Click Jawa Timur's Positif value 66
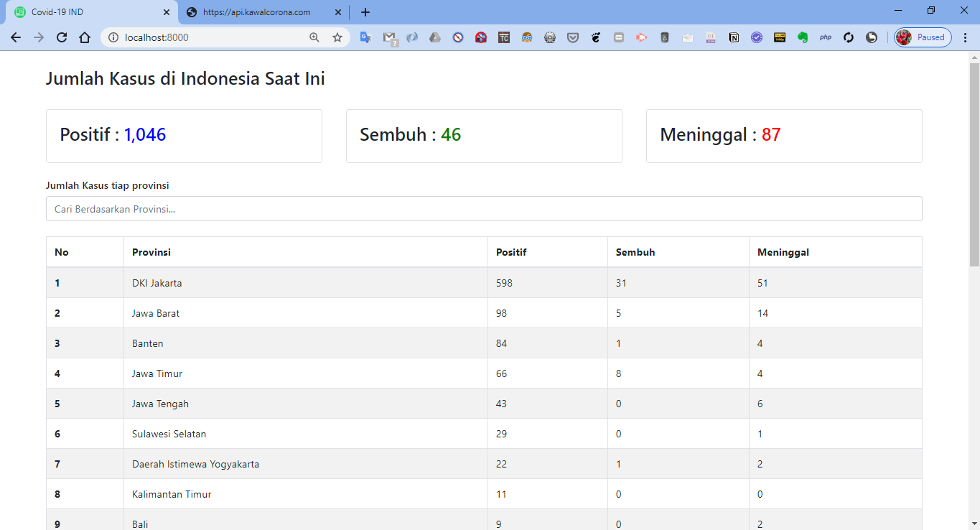This screenshot has width=980, height=530. tap(501, 373)
